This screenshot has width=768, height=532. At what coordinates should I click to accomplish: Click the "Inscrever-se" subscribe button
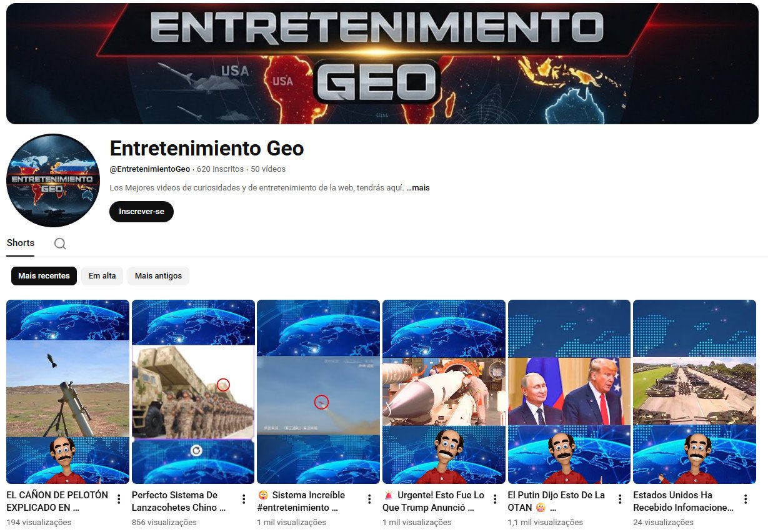tap(141, 212)
